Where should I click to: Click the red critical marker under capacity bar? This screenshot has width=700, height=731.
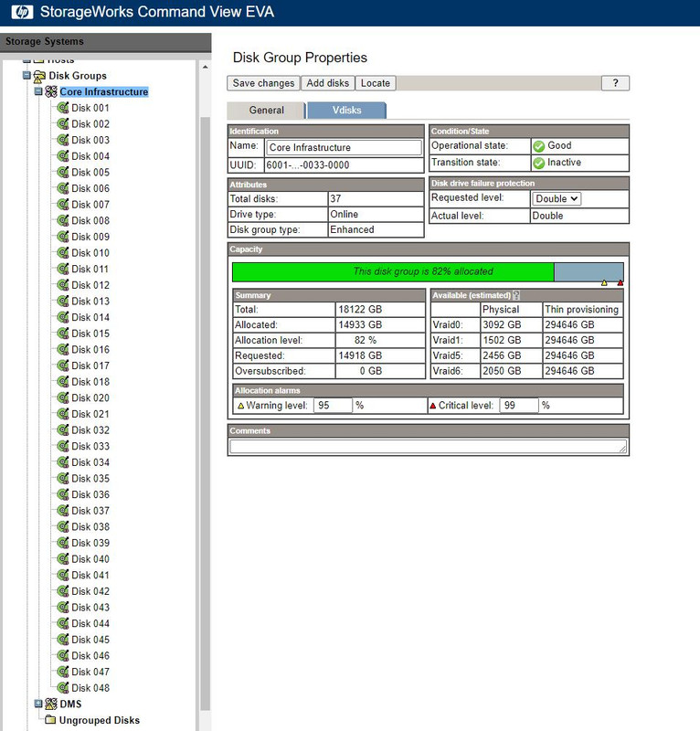pos(620,283)
